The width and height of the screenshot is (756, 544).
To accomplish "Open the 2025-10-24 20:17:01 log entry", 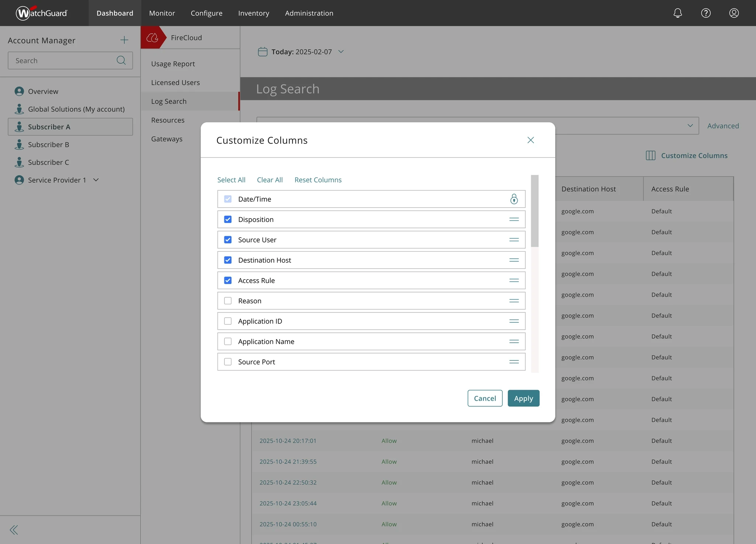I will click(x=288, y=441).
